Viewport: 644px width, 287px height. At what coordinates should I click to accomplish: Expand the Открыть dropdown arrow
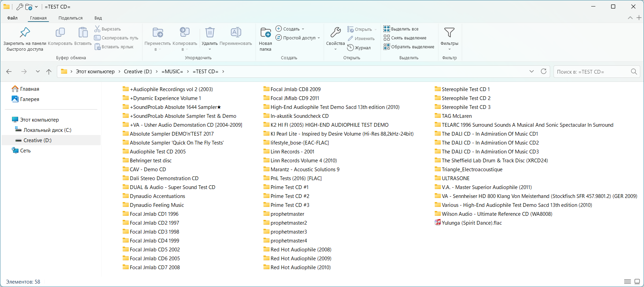pos(375,29)
